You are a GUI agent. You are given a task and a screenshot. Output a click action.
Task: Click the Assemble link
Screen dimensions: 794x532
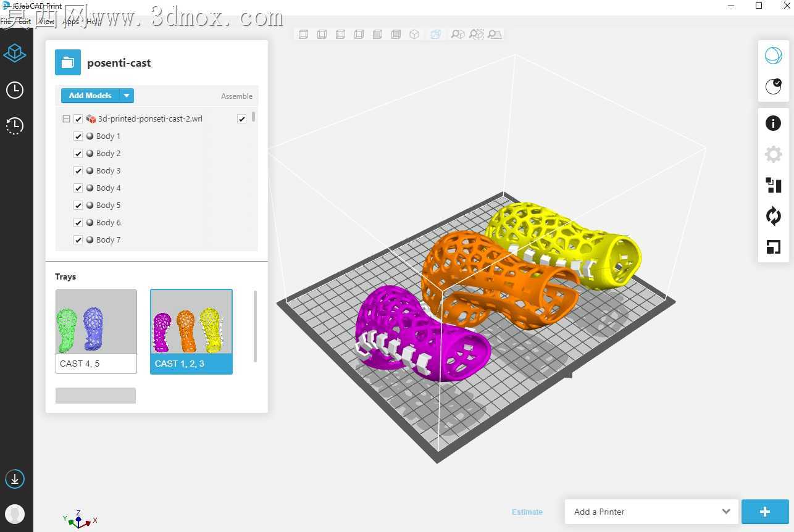(236, 96)
